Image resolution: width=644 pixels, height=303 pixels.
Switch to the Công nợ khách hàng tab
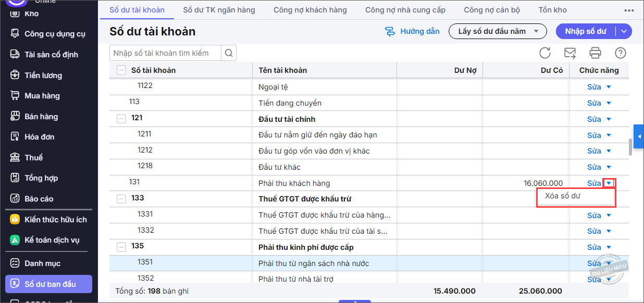click(x=310, y=10)
